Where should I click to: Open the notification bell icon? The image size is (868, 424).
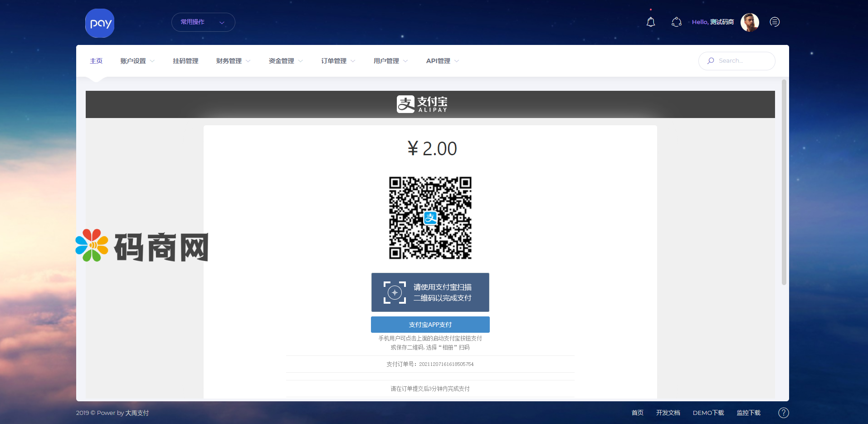coord(650,22)
